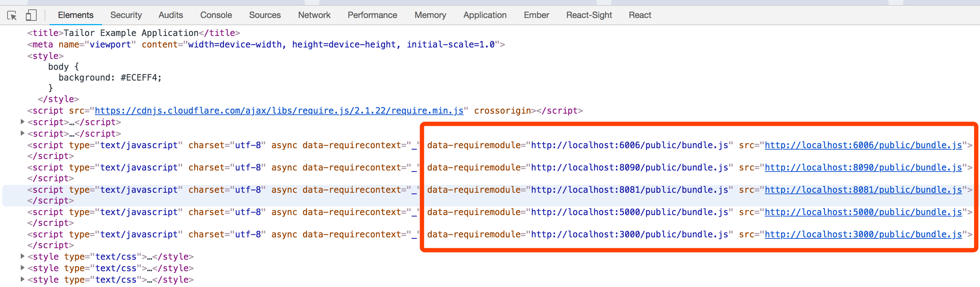The height and width of the screenshot is (287, 980).
Task: Open the localhost:8081 bundle.js src link
Action: click(863, 190)
